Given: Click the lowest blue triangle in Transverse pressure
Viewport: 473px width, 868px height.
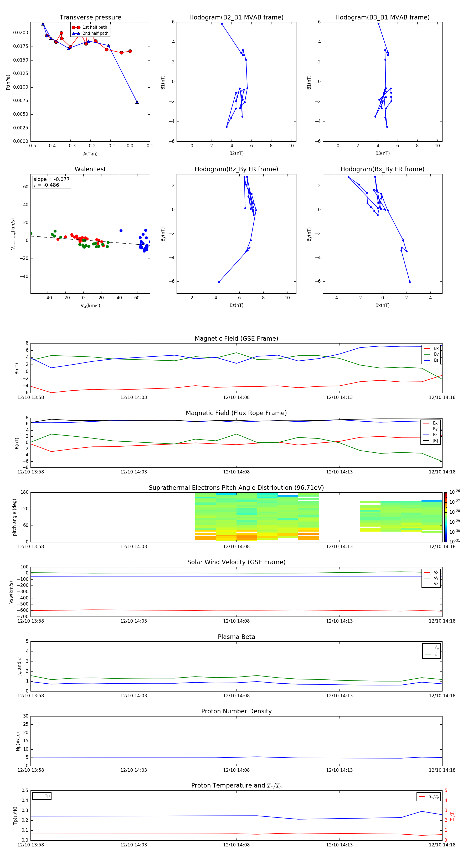Looking at the screenshot, I should pyautogui.click(x=137, y=102).
